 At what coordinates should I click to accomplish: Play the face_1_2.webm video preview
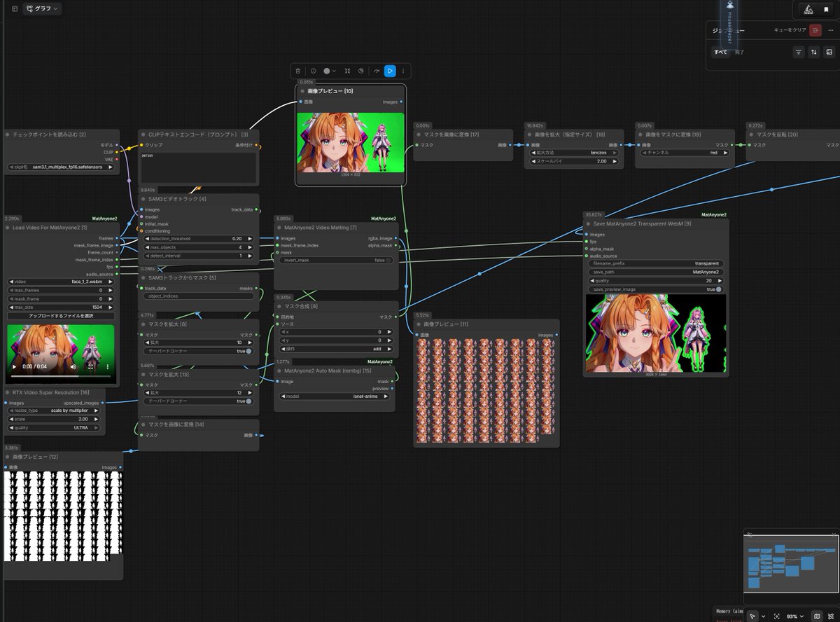click(15, 366)
